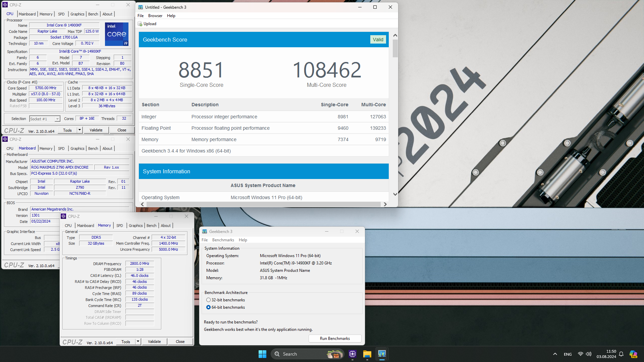Click scroll-up arrow in Geekbench results
Image resolution: width=644 pixels, height=362 pixels.
pyautogui.click(x=395, y=36)
